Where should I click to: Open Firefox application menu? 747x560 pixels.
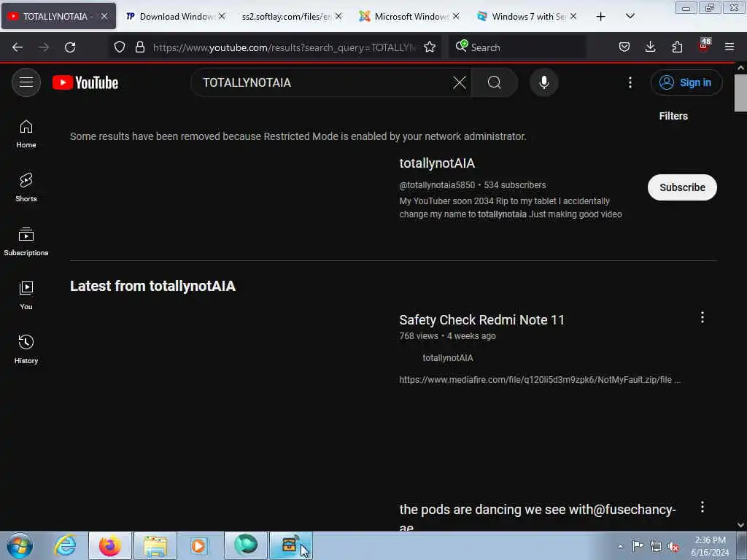coord(729,47)
